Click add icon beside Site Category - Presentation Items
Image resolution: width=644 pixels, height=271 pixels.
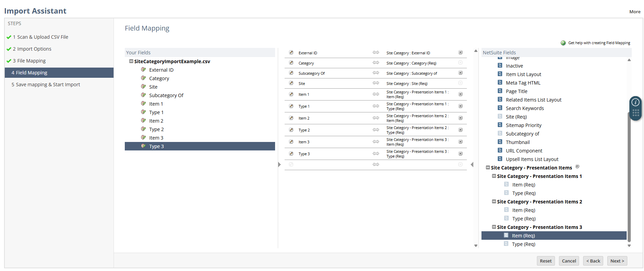tap(577, 166)
